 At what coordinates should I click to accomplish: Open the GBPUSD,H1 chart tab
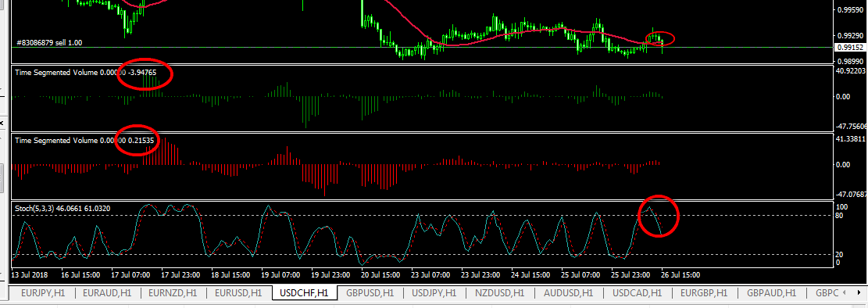370,292
